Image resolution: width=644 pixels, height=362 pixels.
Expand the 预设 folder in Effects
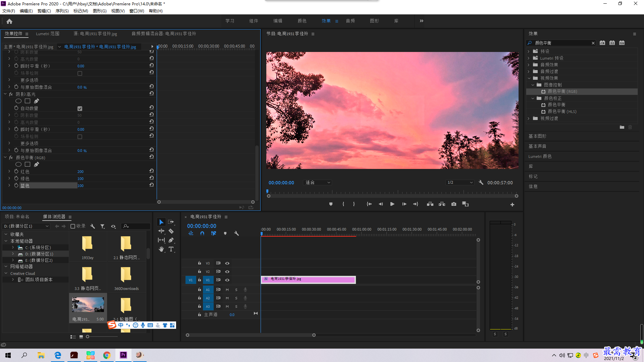529,51
